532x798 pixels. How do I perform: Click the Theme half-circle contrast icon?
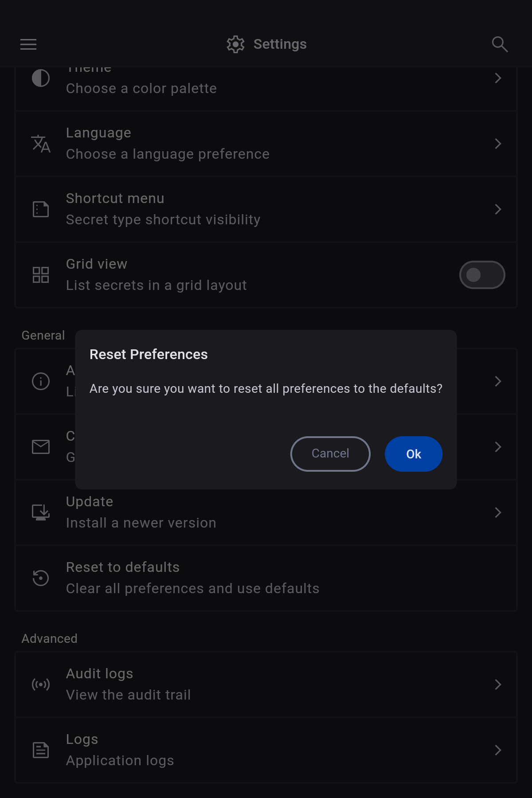point(41,78)
